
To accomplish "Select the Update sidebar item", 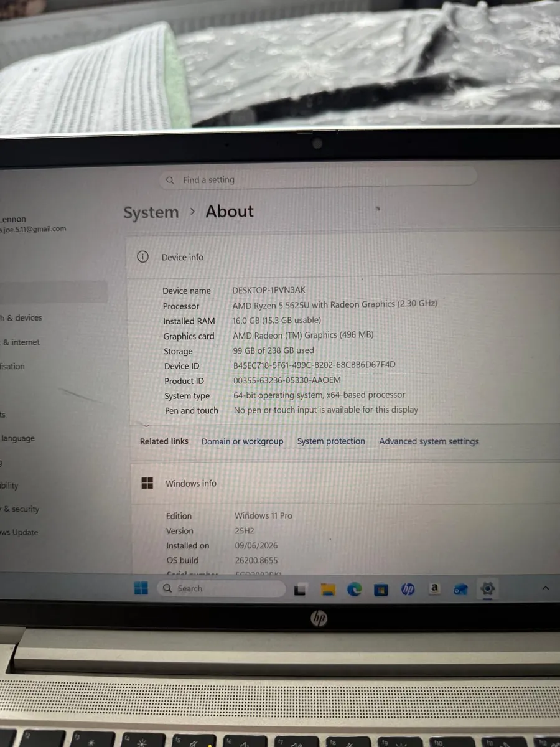I will click(19, 533).
